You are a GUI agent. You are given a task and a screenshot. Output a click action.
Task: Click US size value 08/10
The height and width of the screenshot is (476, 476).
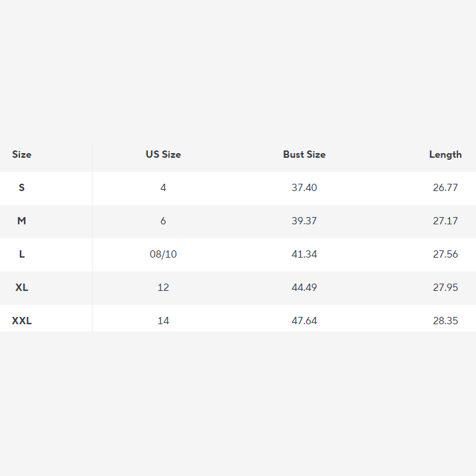pyautogui.click(x=163, y=254)
